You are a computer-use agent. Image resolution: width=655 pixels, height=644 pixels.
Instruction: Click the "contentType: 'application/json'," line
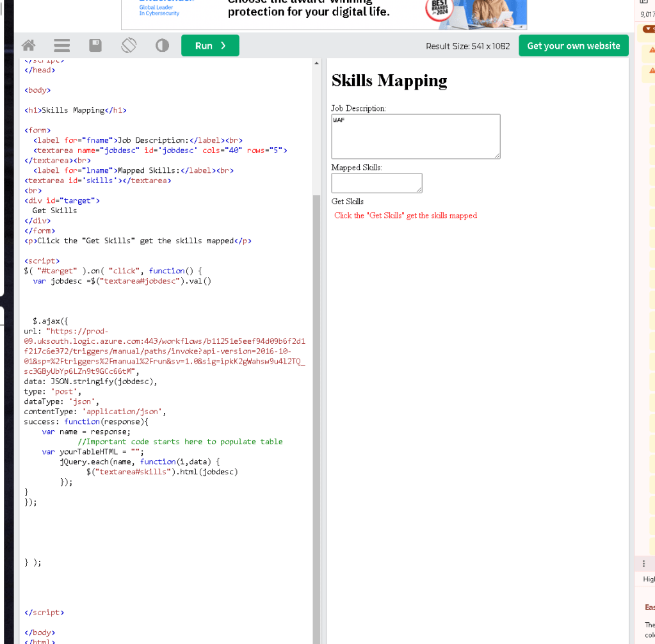click(x=95, y=412)
